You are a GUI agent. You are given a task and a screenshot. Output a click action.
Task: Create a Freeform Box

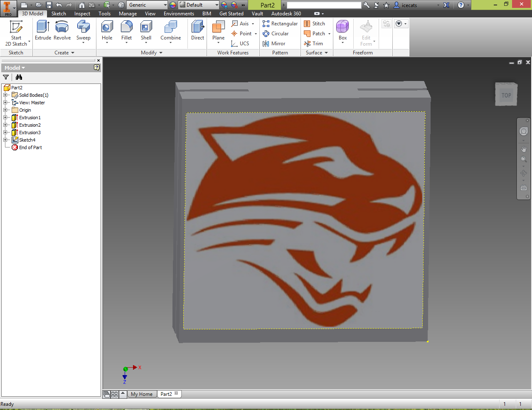[342, 31]
